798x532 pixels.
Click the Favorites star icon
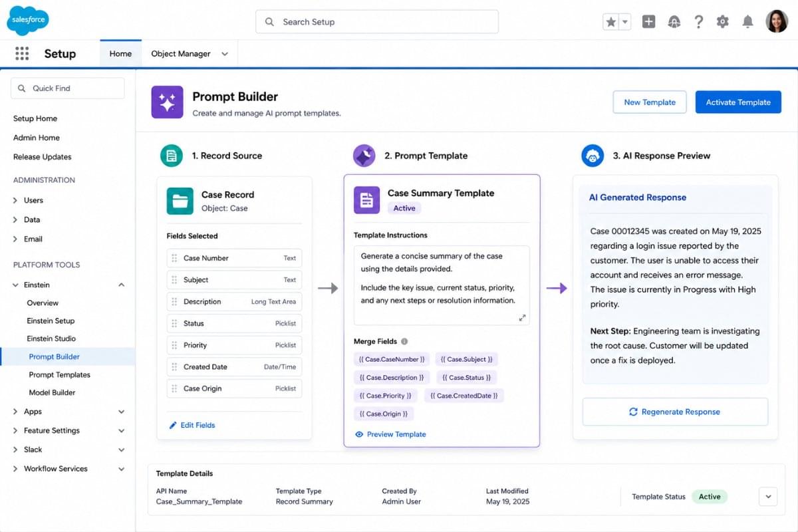pyautogui.click(x=611, y=22)
